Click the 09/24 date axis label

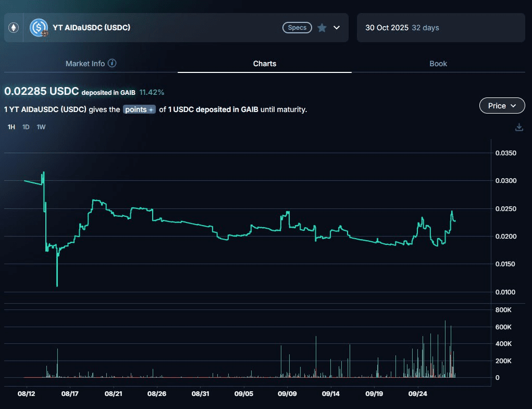click(418, 394)
